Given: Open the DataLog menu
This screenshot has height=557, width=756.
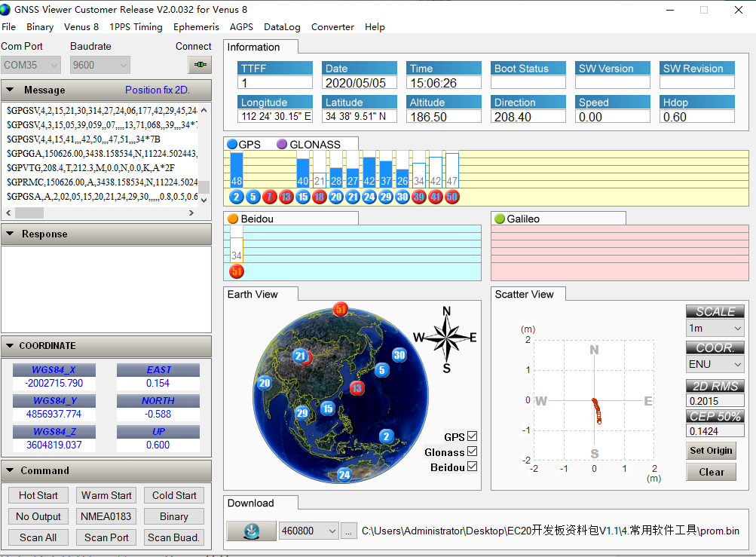Looking at the screenshot, I should coord(282,27).
